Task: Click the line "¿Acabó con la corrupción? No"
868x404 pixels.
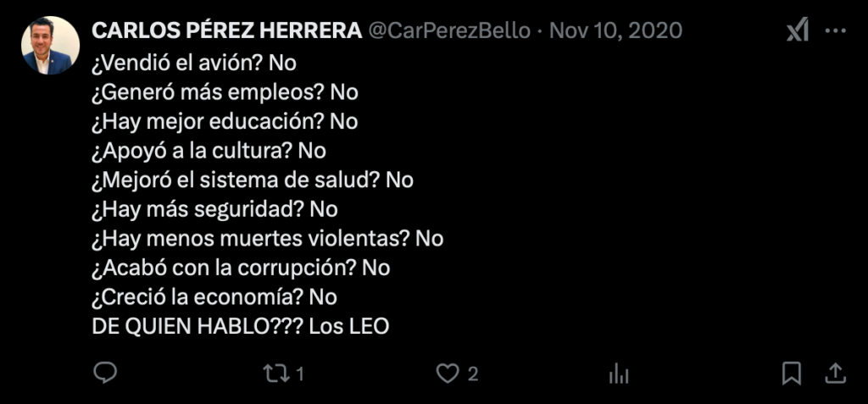Action: pos(241,268)
